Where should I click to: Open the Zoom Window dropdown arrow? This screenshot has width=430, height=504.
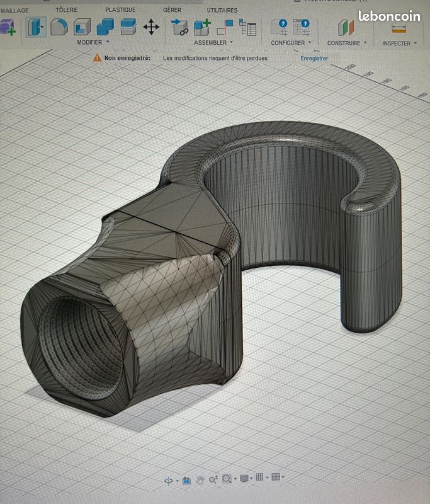(x=235, y=479)
